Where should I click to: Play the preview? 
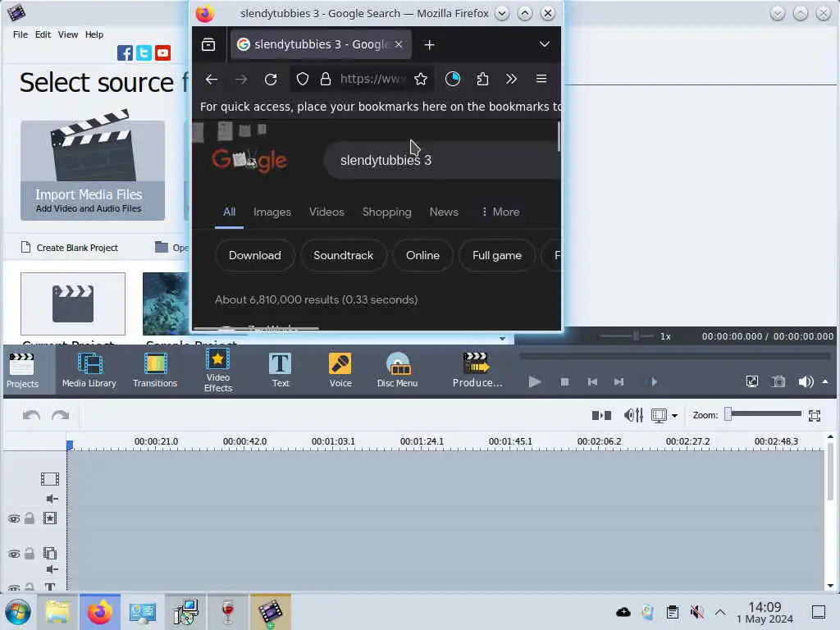(x=535, y=382)
